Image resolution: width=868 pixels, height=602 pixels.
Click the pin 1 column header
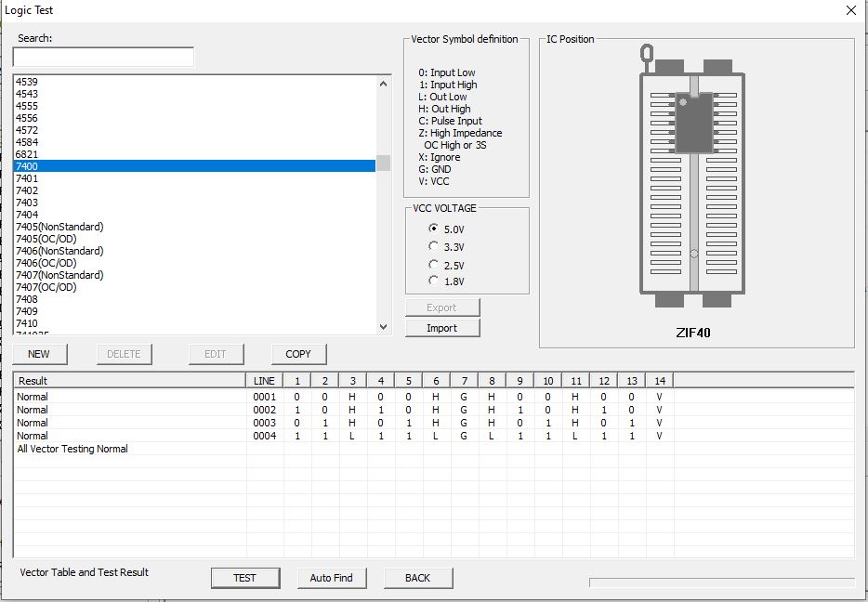click(297, 381)
